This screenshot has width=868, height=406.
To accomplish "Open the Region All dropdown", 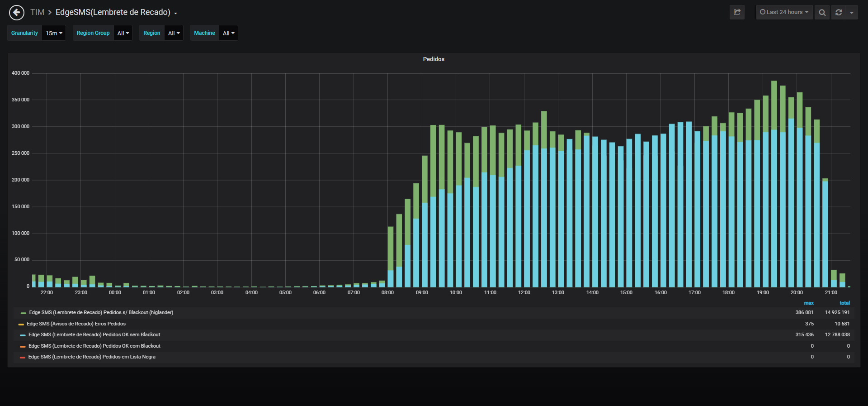I will click(174, 33).
